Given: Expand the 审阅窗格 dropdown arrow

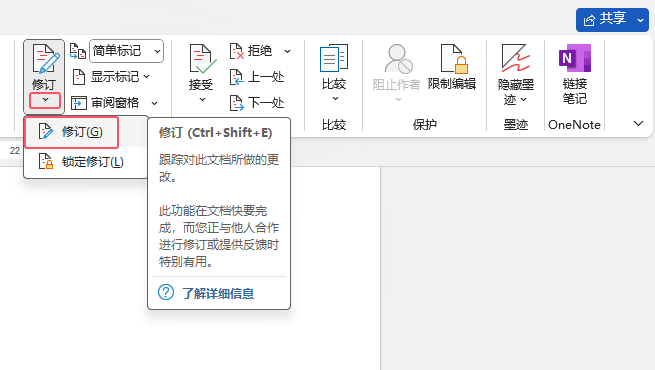Looking at the screenshot, I should point(155,103).
